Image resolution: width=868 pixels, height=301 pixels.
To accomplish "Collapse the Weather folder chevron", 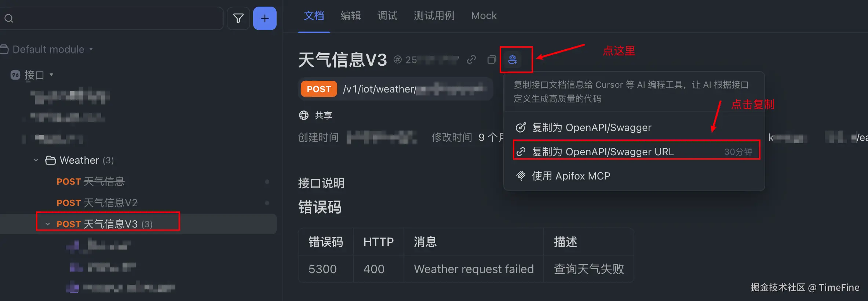I will pyautogui.click(x=36, y=160).
